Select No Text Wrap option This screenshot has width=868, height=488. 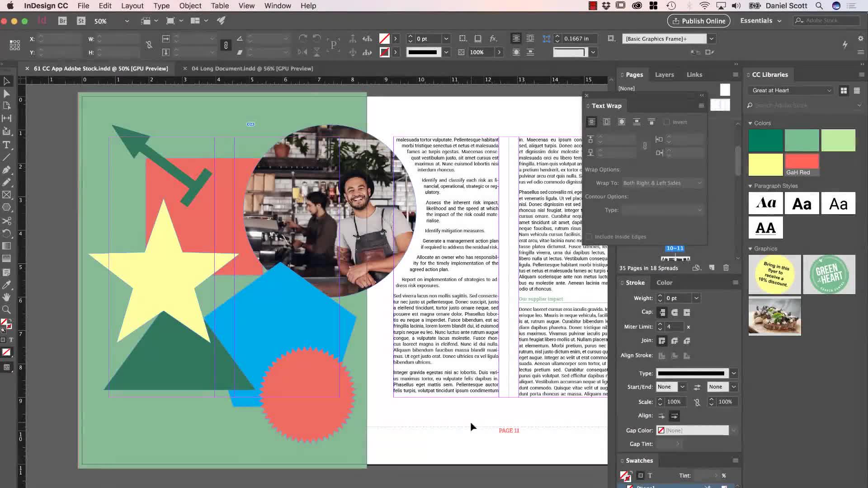[x=591, y=122]
